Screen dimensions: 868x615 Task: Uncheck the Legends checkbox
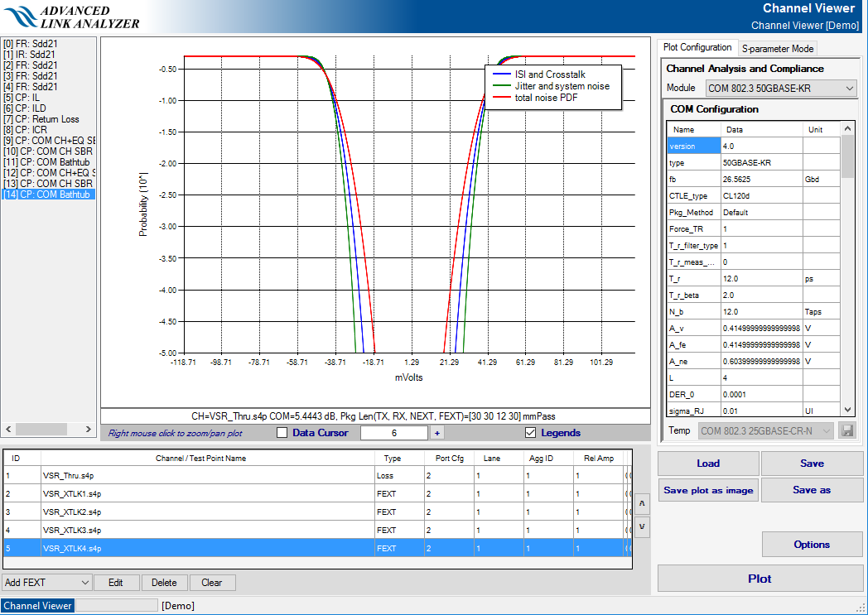(531, 433)
